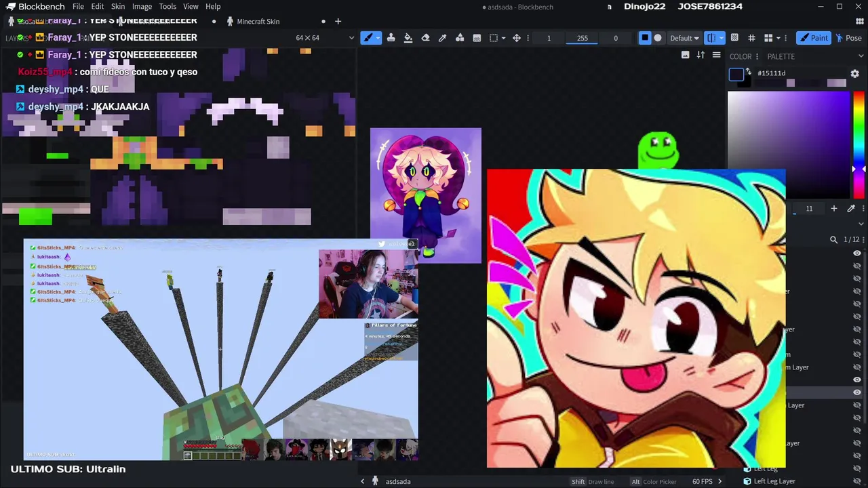Open the Paint Brush tool dropdown arrow
The height and width of the screenshot is (488, 868).
(378, 38)
